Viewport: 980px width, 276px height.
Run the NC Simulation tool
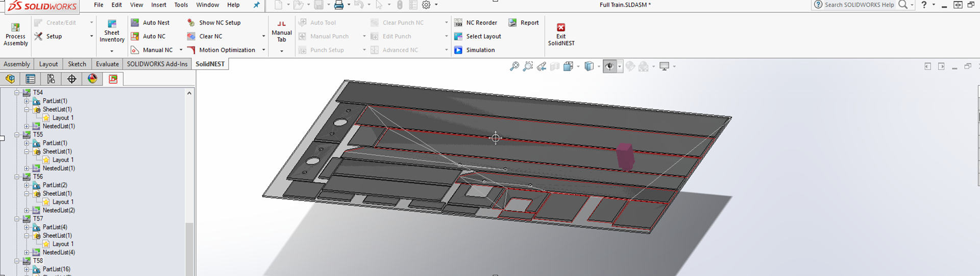click(458, 50)
